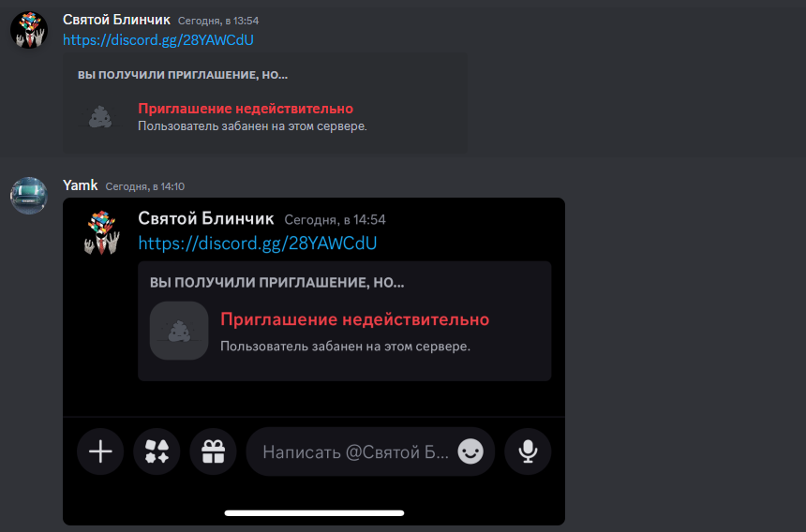Tap the plus attachment icon
This screenshot has width=806, height=532.
pos(100,451)
